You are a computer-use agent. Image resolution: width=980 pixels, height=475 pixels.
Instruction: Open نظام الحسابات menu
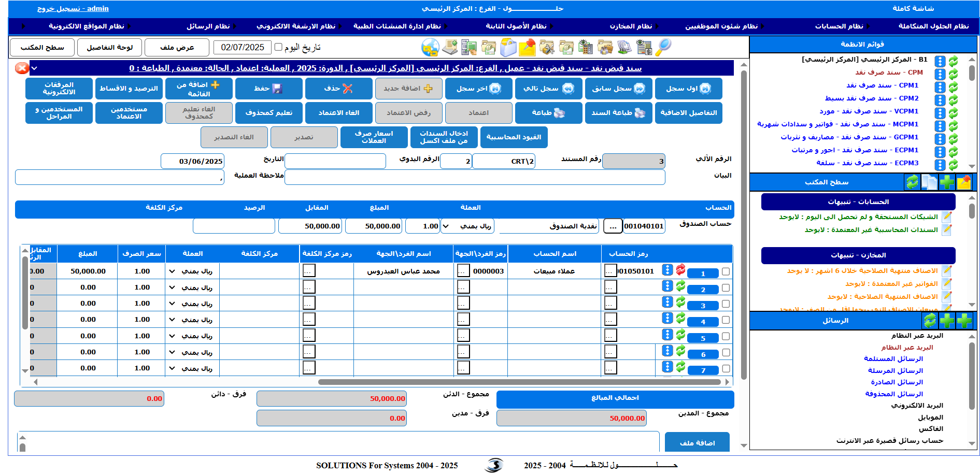point(839,26)
